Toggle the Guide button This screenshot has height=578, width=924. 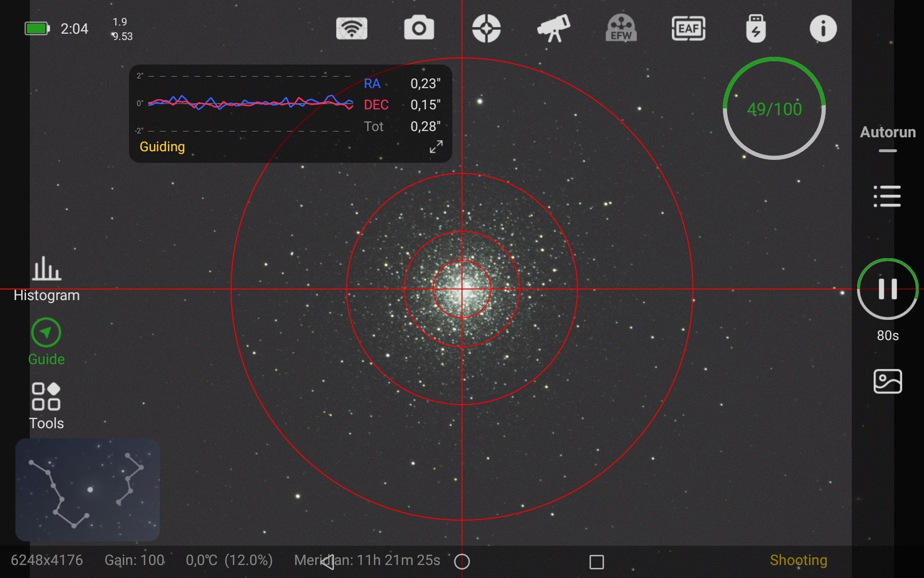click(x=46, y=342)
